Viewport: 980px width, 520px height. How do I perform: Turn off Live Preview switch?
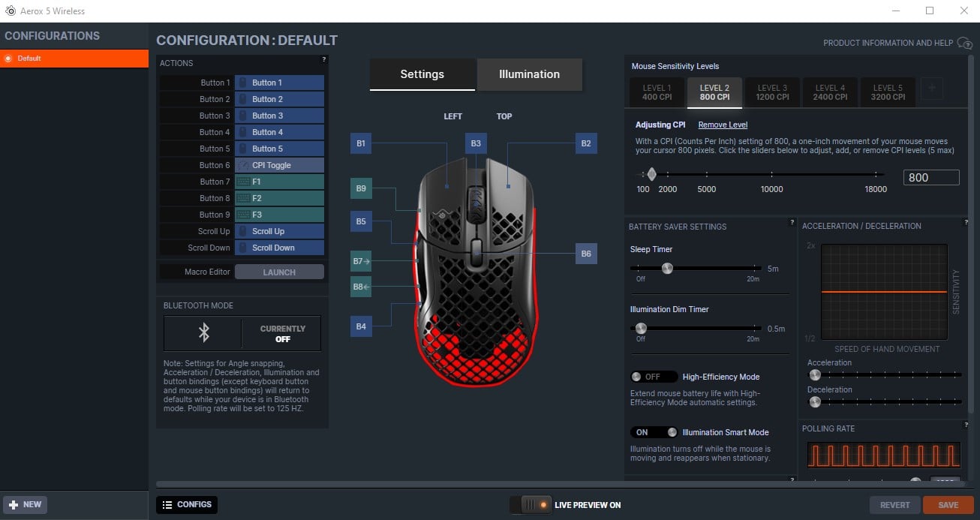click(x=530, y=505)
